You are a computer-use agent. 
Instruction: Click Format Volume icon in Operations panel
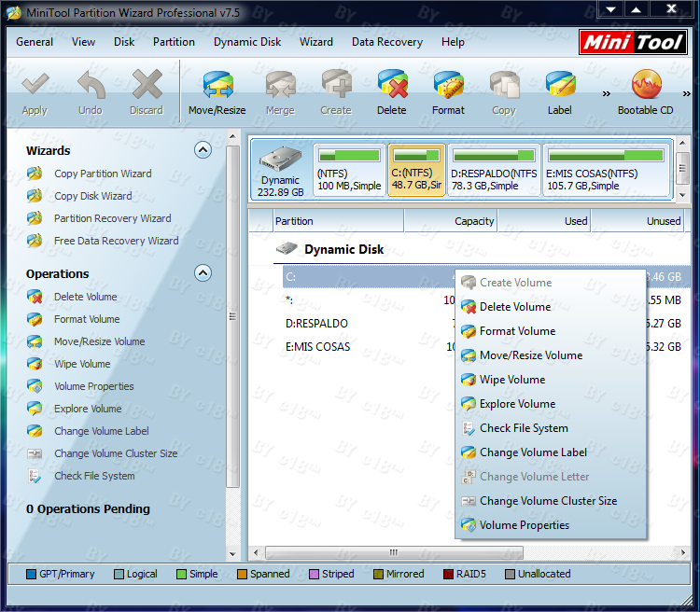[35, 319]
